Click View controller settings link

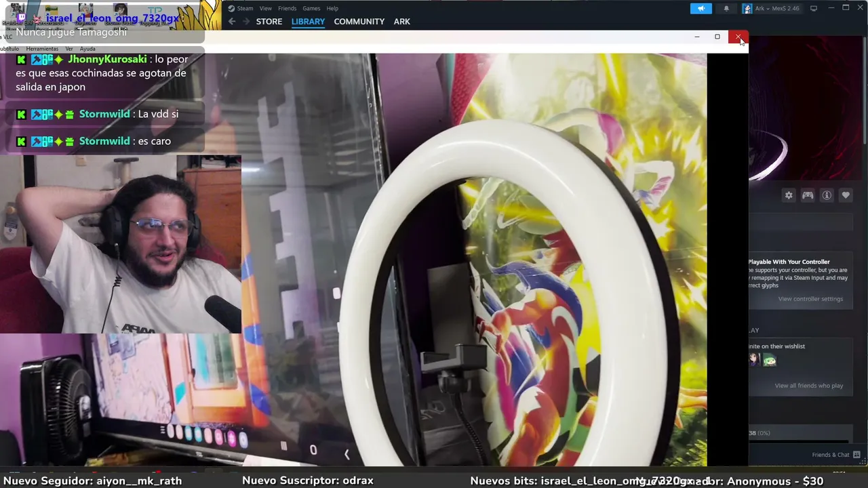(x=810, y=299)
